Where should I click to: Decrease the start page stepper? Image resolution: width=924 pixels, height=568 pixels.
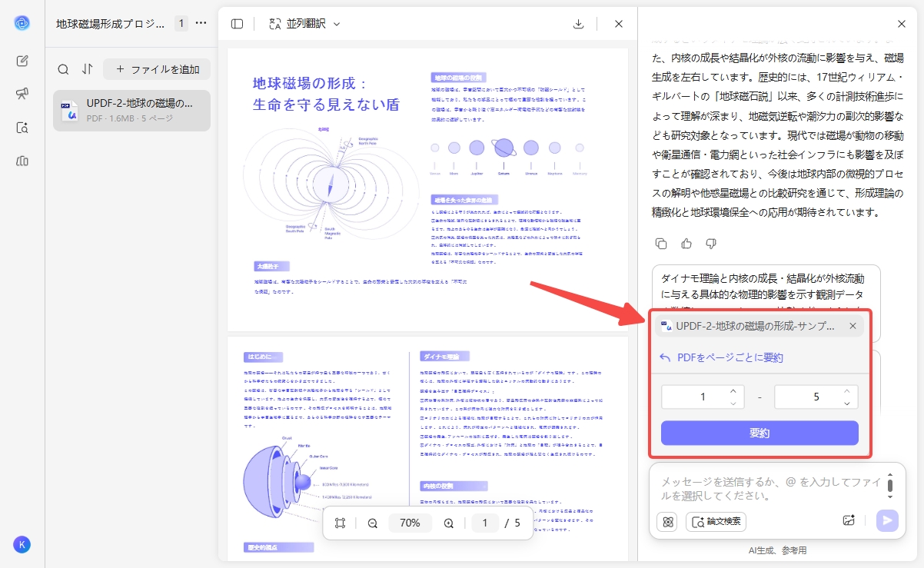point(733,404)
